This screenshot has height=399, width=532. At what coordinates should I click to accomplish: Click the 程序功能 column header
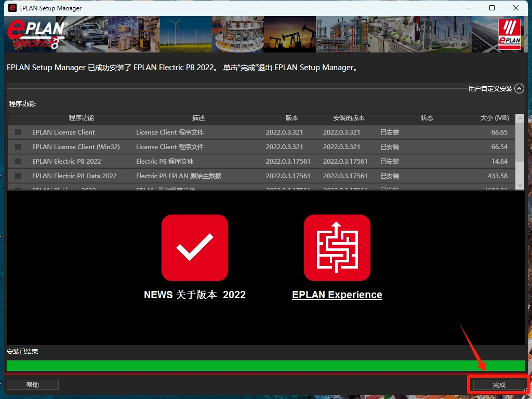(82, 118)
